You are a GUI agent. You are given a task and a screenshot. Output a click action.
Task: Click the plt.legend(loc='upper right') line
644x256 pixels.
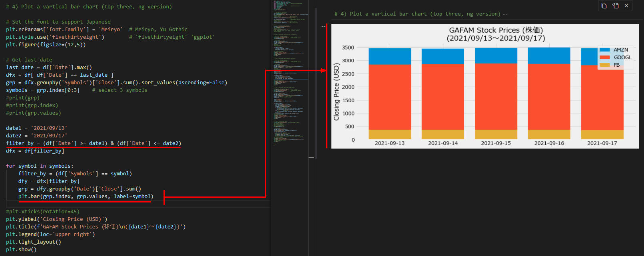pos(51,234)
